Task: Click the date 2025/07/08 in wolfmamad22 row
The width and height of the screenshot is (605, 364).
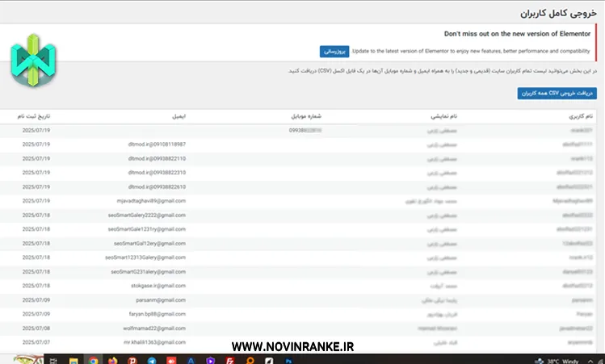Action: click(x=36, y=328)
